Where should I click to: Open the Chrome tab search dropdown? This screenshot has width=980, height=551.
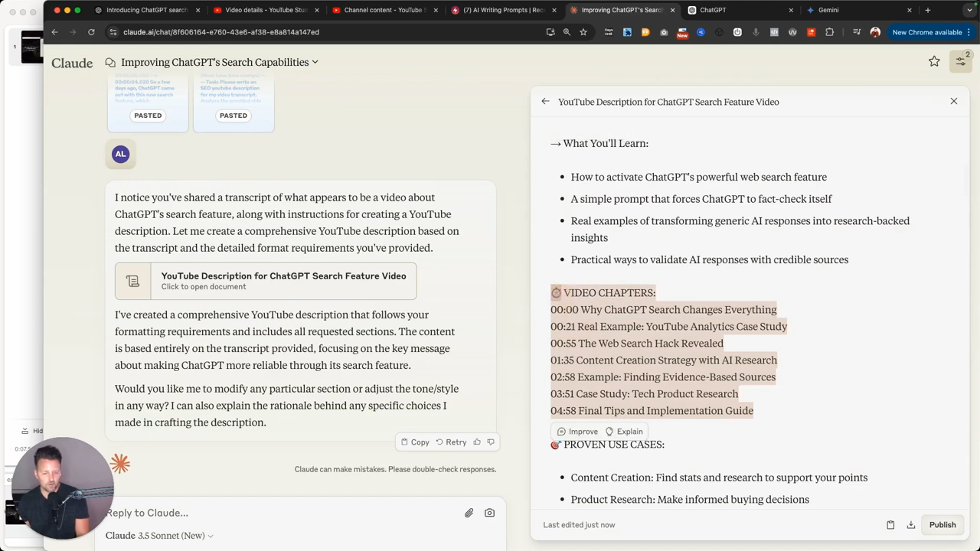[969, 10]
